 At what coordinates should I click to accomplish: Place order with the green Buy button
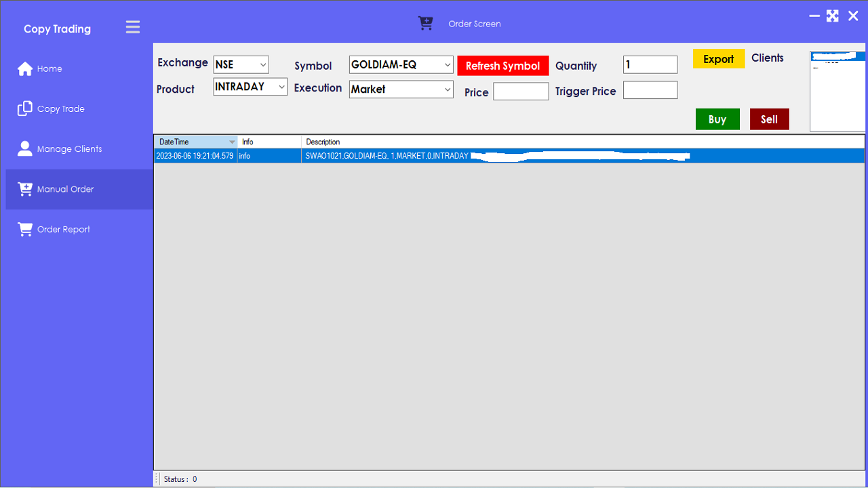click(717, 119)
